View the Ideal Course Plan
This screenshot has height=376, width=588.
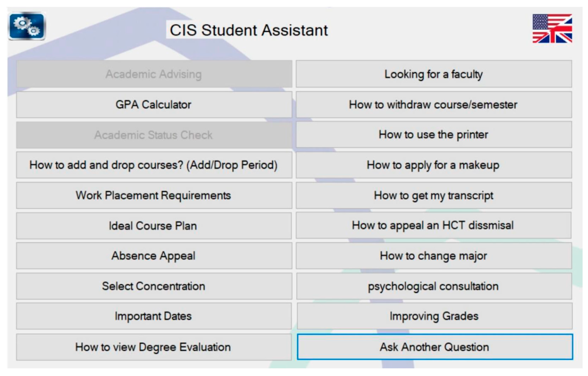tap(154, 226)
